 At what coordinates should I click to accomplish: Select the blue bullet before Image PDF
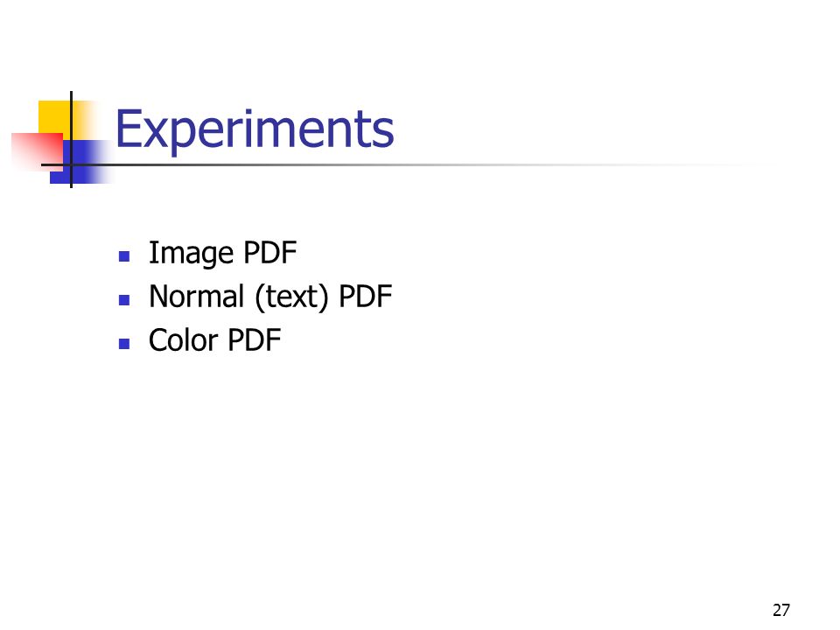pos(124,256)
